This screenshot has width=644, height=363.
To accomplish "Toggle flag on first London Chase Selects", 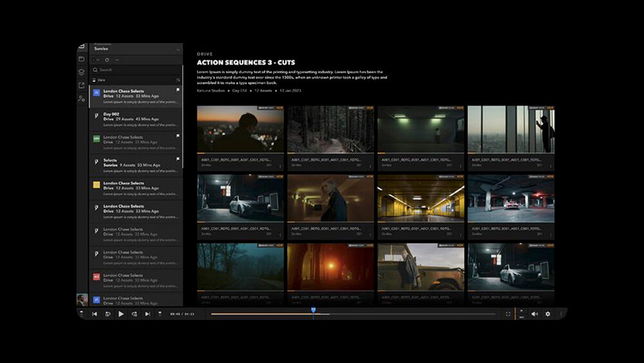I will pos(177,91).
